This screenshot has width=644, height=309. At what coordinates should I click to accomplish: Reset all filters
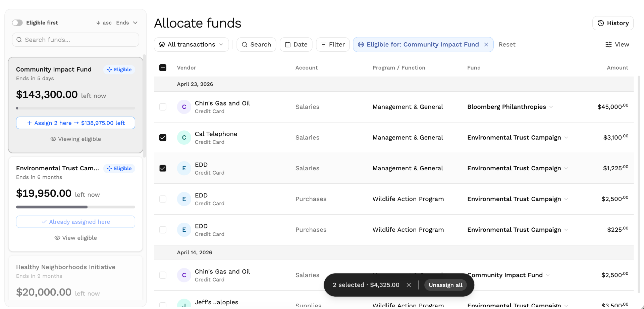pos(507,44)
